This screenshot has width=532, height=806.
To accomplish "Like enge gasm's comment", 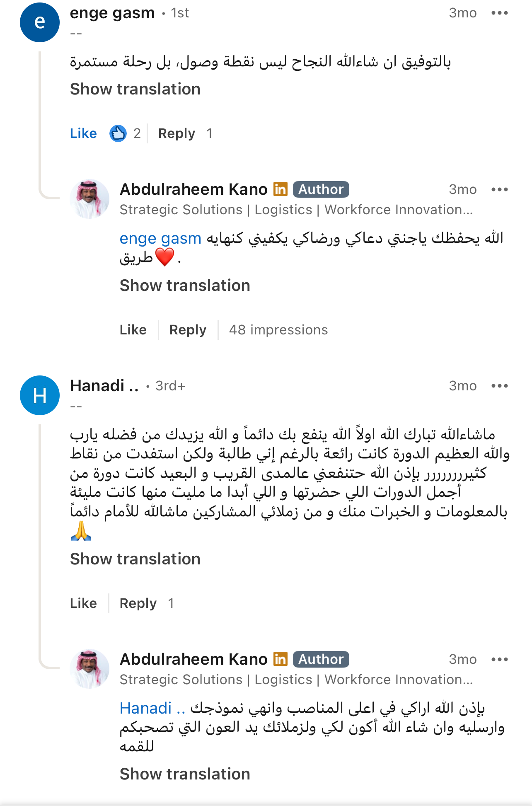I will click(83, 133).
